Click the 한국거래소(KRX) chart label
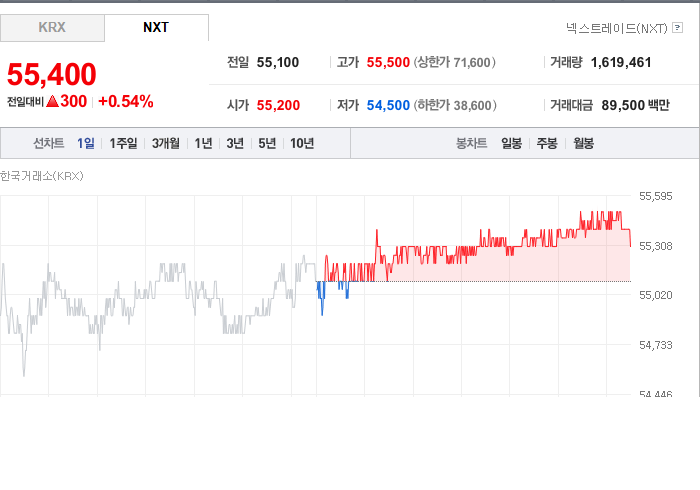 click(x=42, y=176)
